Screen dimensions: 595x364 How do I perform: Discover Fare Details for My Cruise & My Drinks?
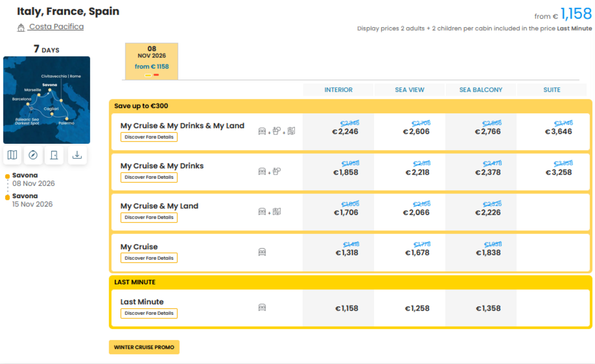[x=149, y=177]
